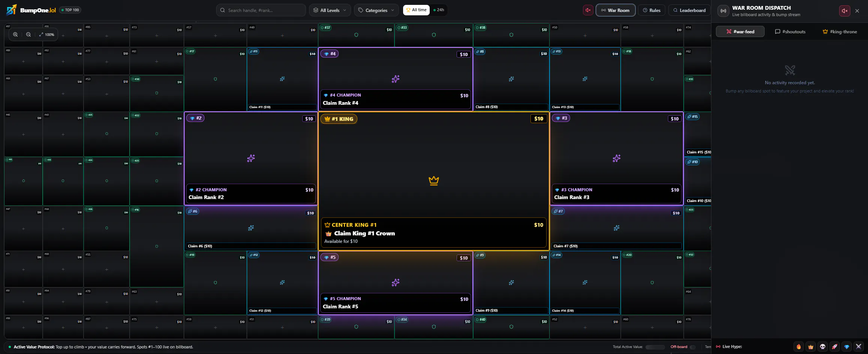Open the Leaderboard

(690, 10)
